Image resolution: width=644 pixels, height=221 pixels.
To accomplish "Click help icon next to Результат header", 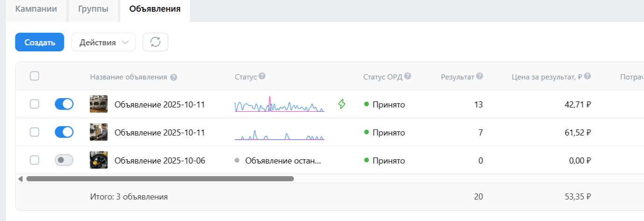I will pos(480,76).
